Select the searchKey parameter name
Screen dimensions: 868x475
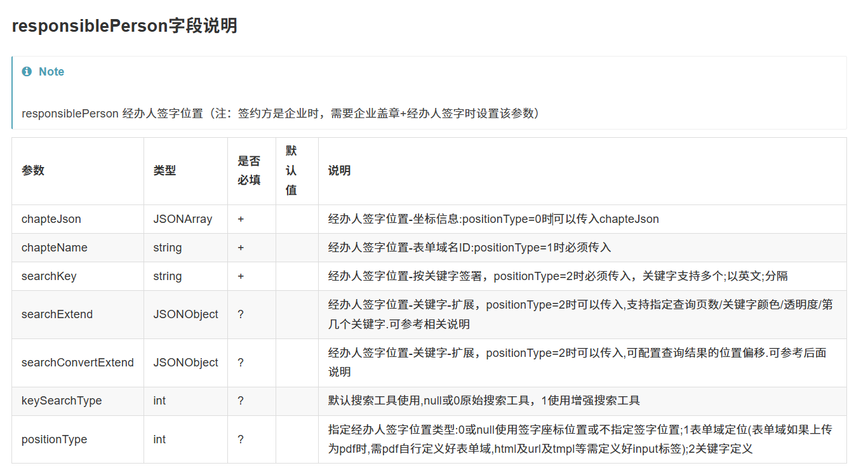pos(49,276)
